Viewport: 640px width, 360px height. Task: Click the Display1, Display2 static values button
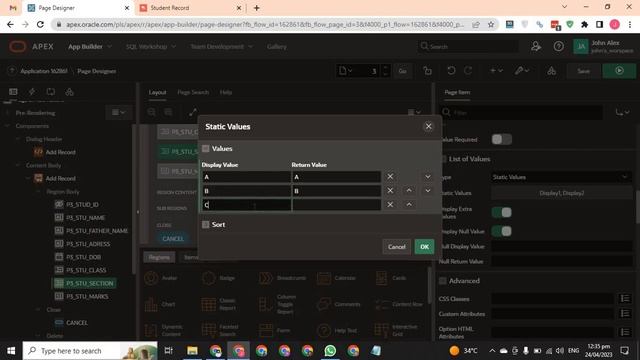[561, 193]
